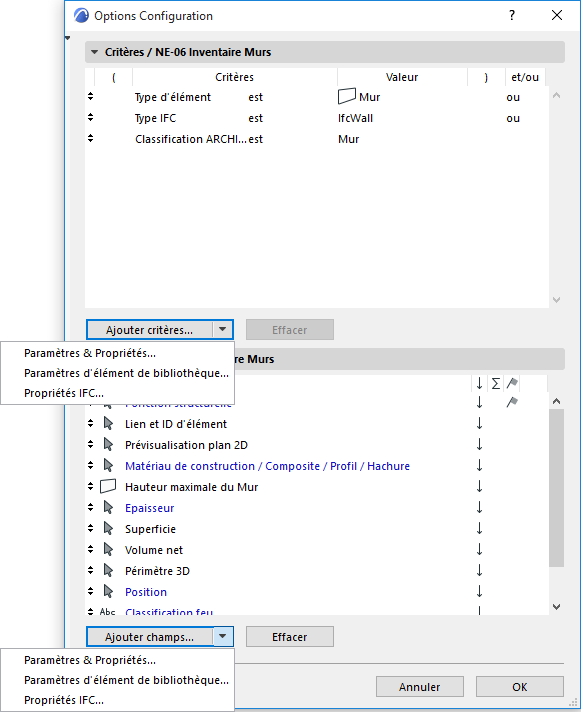581x712 pixels.
Task: Click the ARCHICAD logo in title bar
Action: click(x=82, y=16)
